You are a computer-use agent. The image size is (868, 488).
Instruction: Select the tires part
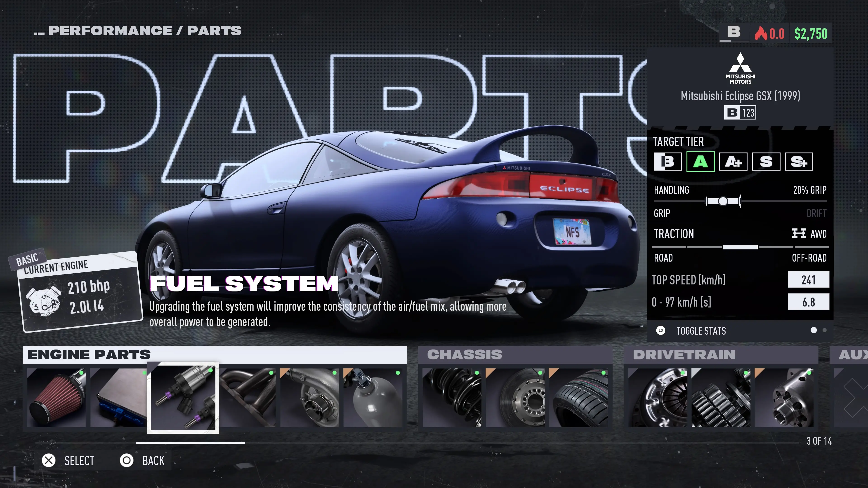point(579,398)
